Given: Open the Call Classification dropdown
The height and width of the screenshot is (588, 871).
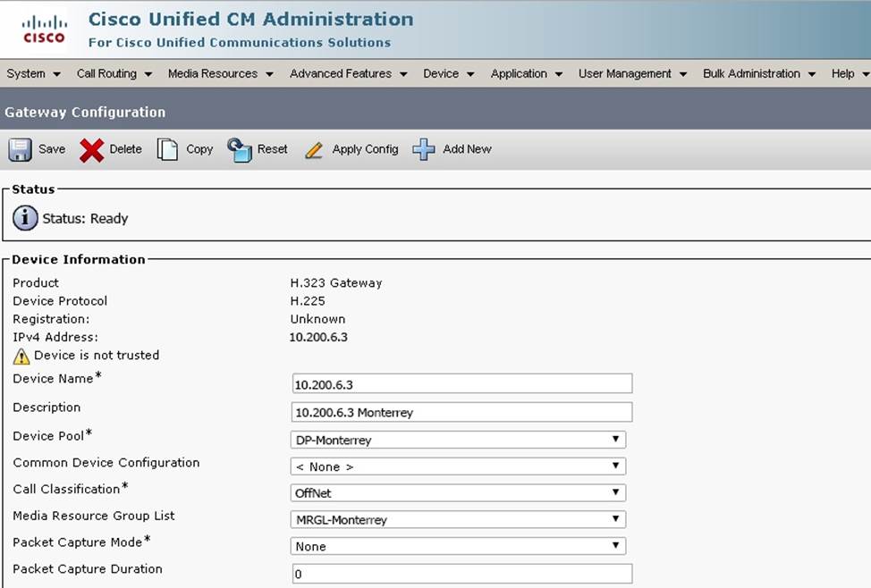Looking at the screenshot, I should point(458,492).
